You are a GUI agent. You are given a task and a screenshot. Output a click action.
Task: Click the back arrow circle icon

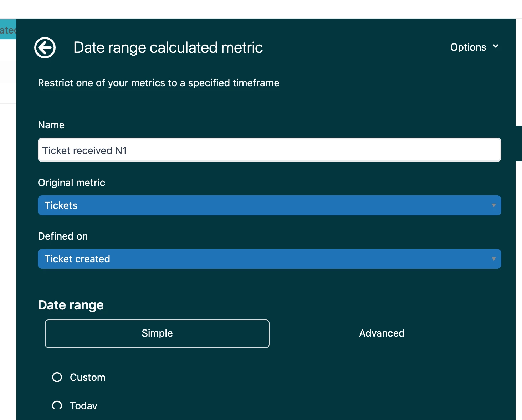pos(45,47)
